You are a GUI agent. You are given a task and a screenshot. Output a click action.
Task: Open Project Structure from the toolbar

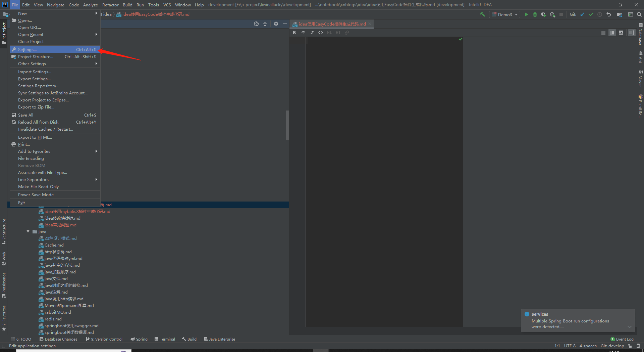[x=620, y=14]
